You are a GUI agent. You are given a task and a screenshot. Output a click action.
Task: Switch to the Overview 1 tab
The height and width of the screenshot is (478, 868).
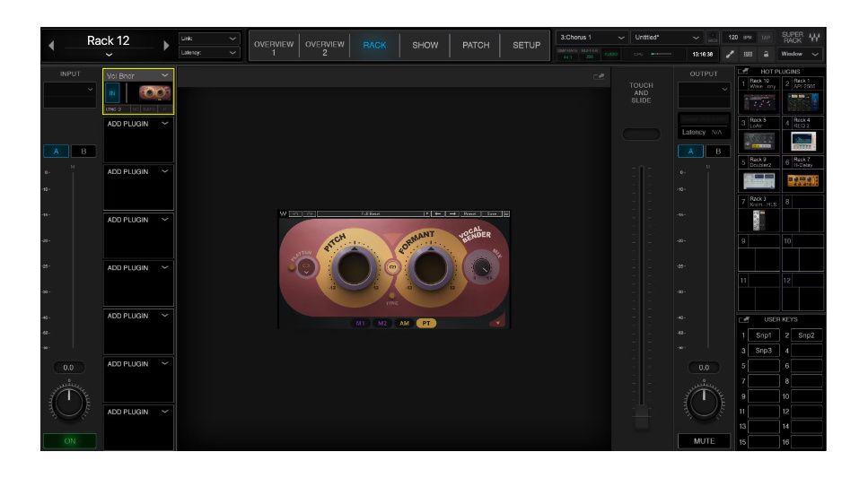[x=274, y=46]
